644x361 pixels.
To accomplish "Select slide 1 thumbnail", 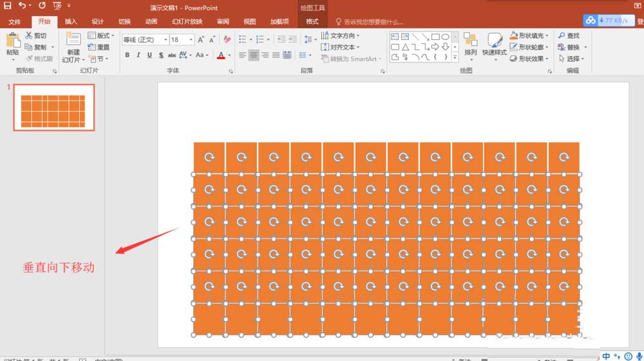I will click(x=54, y=107).
